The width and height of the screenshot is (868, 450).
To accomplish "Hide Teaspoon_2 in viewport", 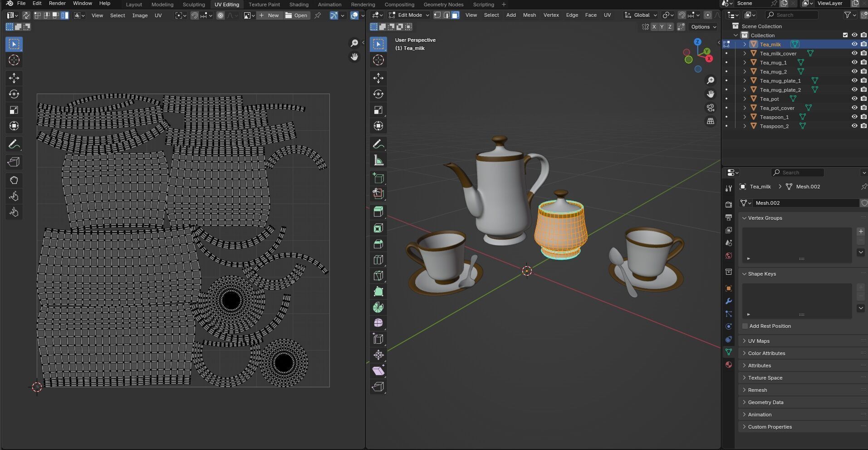I will [x=854, y=126].
